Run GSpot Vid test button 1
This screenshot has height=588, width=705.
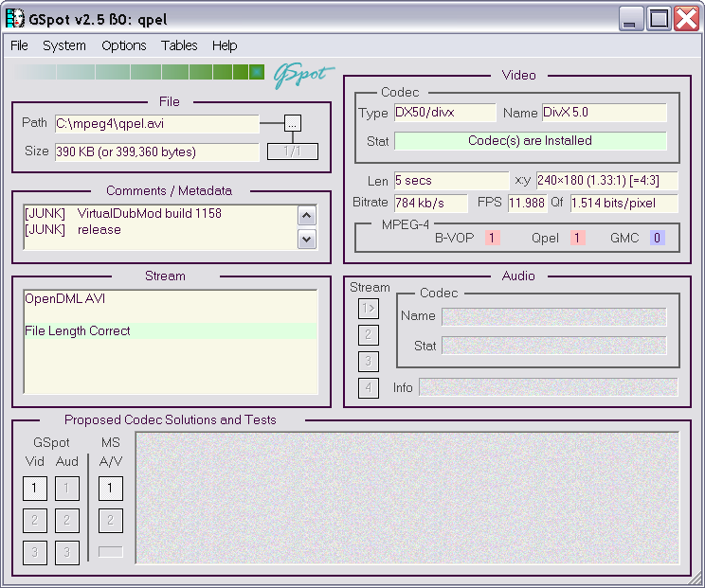pyautogui.click(x=35, y=489)
